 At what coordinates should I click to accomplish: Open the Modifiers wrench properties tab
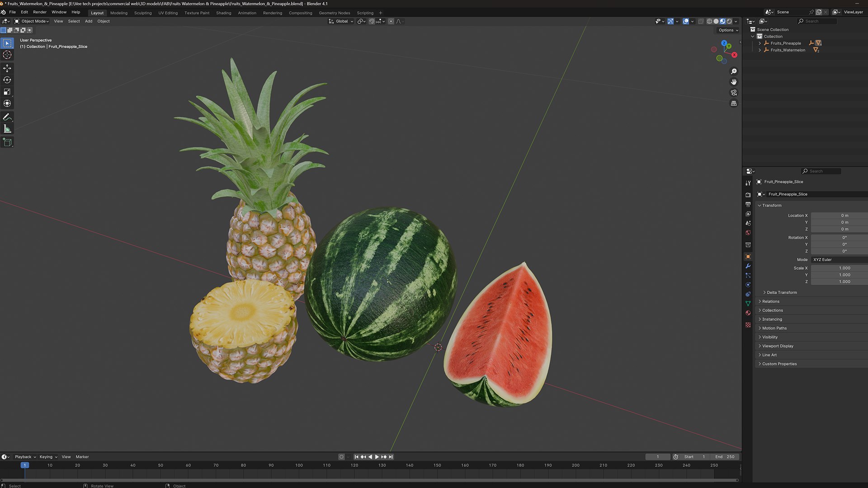pos(748,266)
